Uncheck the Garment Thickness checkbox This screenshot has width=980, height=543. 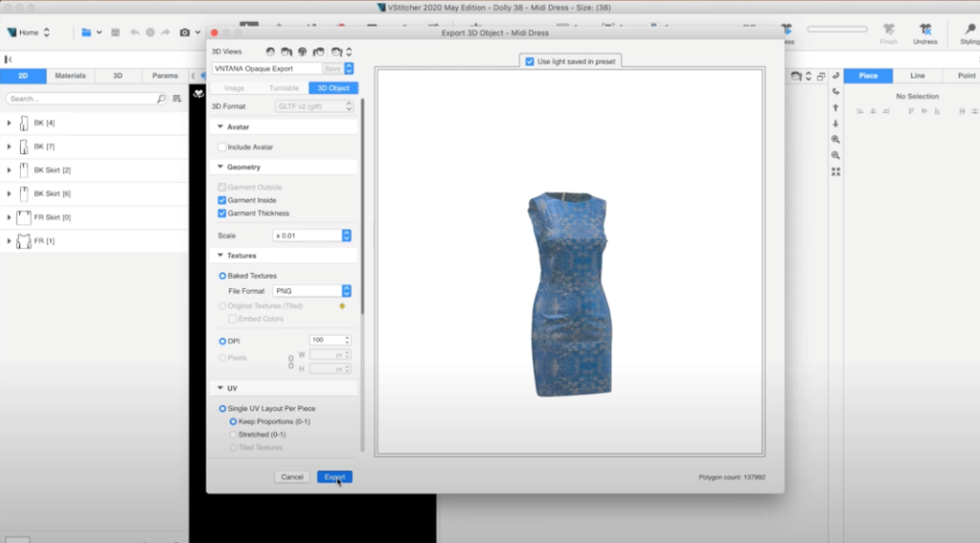pyautogui.click(x=223, y=213)
